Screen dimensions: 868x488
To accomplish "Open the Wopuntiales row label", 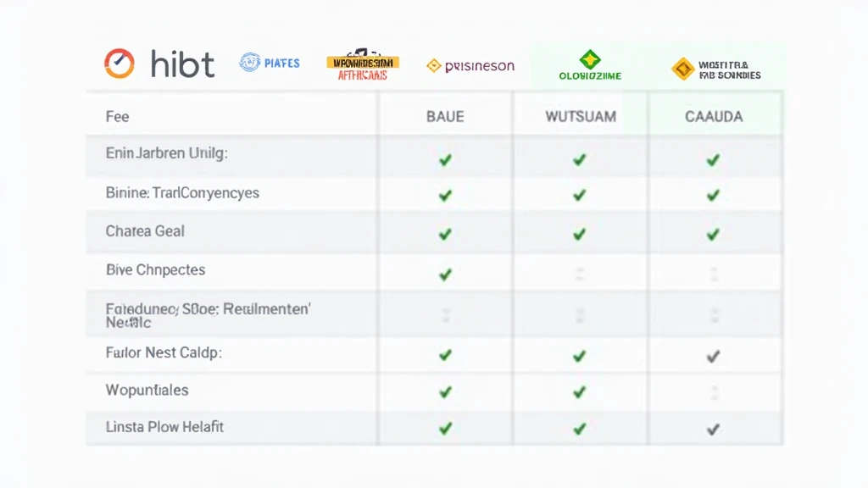I will [147, 391].
